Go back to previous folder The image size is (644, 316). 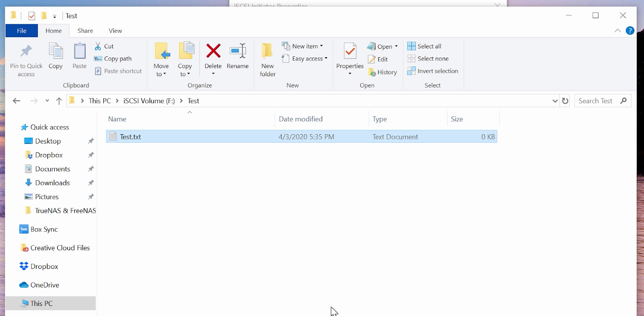coord(17,101)
